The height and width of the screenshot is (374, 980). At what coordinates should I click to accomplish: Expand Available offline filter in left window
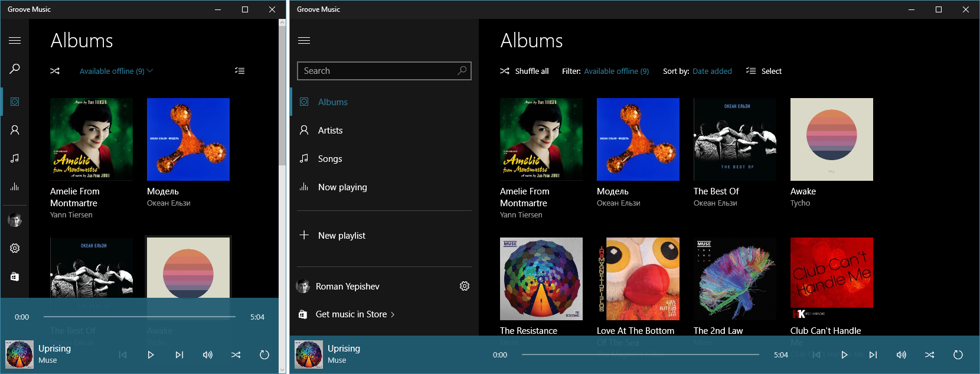click(x=116, y=71)
